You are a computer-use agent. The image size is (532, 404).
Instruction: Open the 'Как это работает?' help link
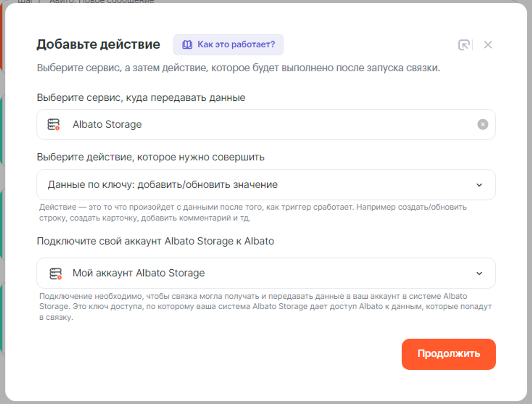pyautogui.click(x=236, y=45)
